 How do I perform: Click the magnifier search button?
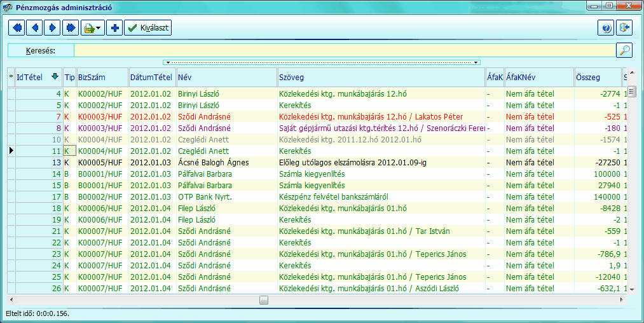[624, 50]
